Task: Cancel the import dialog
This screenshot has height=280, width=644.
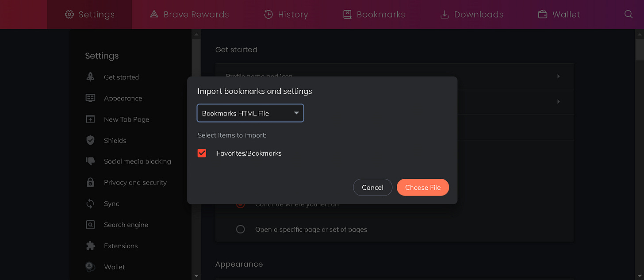Action: tap(372, 187)
